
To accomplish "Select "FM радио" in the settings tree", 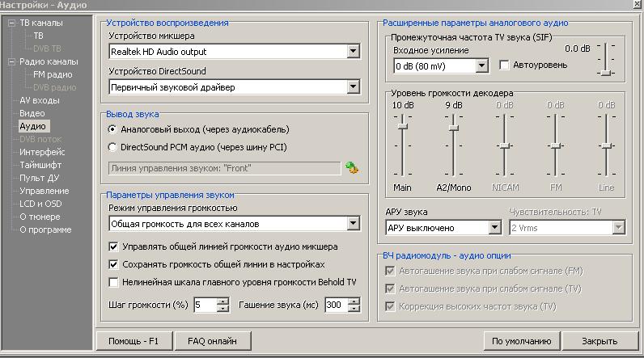I will tap(53, 75).
